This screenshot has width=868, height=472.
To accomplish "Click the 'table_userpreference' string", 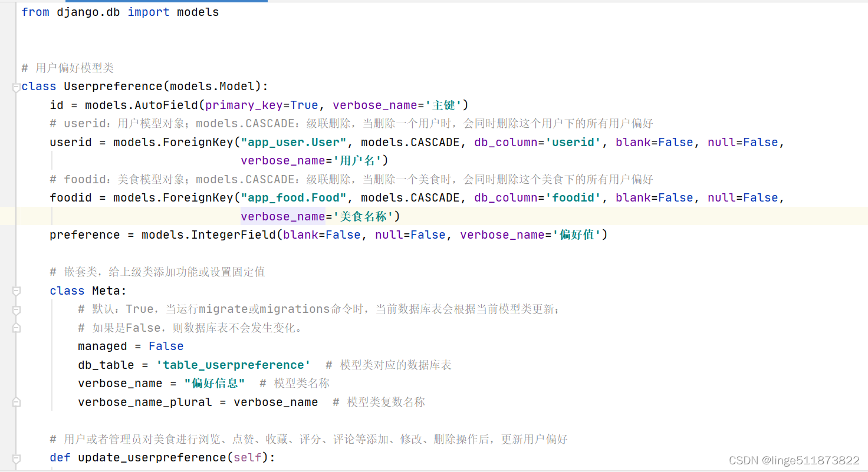I will click(x=234, y=365).
